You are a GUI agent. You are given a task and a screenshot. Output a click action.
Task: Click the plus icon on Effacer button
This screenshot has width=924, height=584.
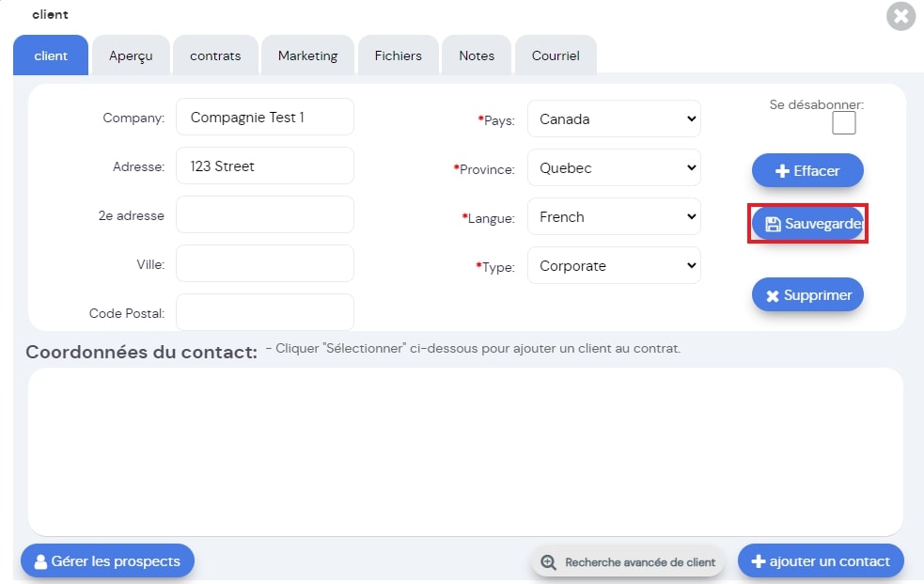pos(782,171)
